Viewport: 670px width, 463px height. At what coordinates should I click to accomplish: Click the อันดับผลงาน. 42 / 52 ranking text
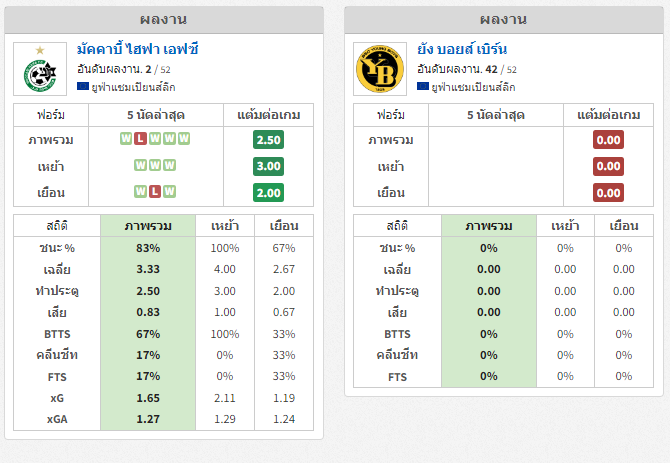pyautogui.click(x=467, y=69)
